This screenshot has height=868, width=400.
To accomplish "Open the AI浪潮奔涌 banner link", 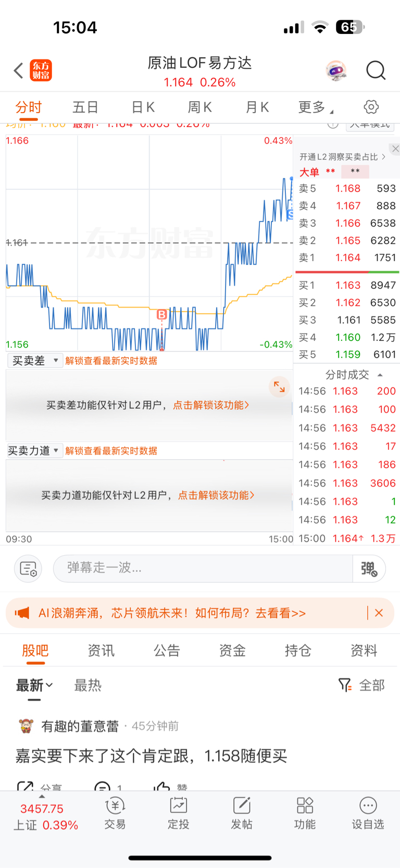I will 172,613.
